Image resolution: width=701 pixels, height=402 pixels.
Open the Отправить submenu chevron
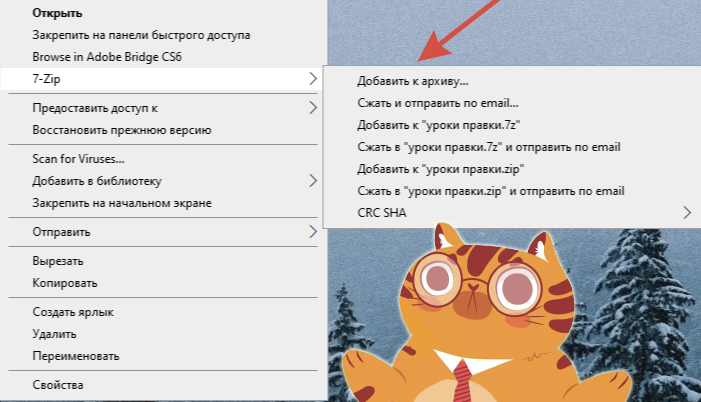tap(312, 231)
